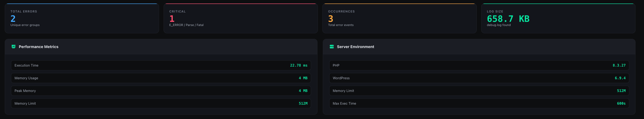
Task: Click the Max Exec Time row label
Action: click(x=344, y=103)
